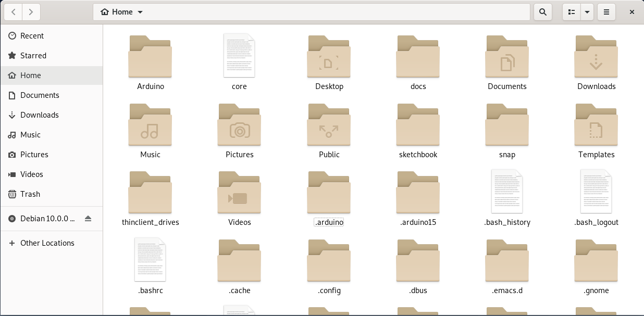Screen dimensions: 644x316
Task: Select the Downloads folder icon in grid
Action: click(596, 56)
